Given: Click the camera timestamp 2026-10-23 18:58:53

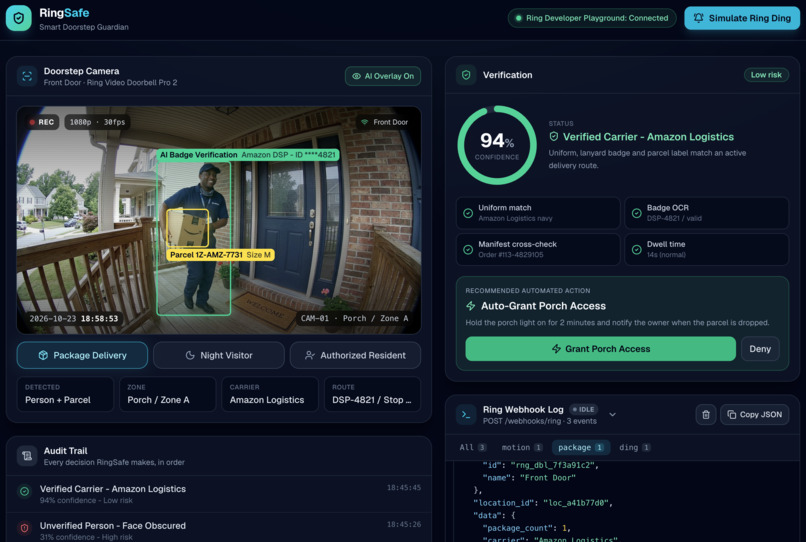Looking at the screenshot, I should pos(74,319).
